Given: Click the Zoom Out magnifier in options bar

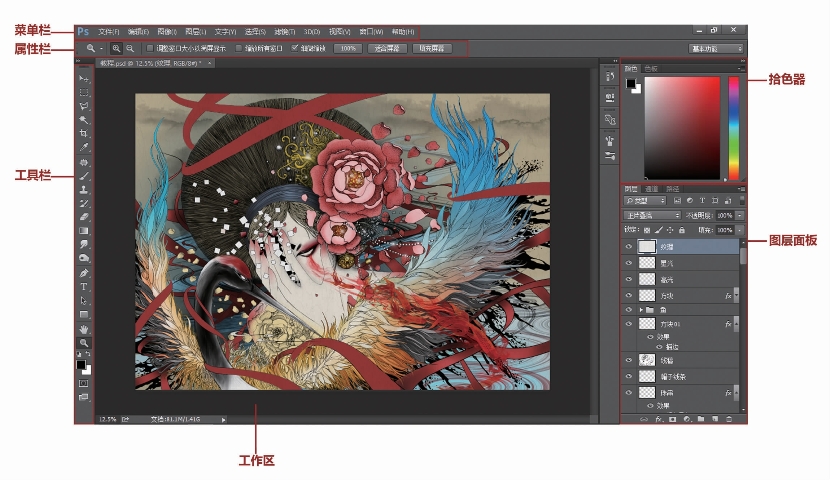Looking at the screenshot, I should 130,48.
